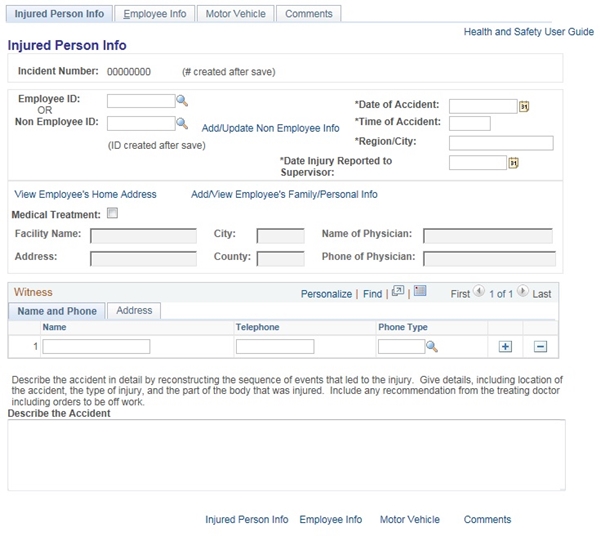Switch to the Employee Info tab
Image resolution: width=600 pixels, height=536 pixels.
154,14
